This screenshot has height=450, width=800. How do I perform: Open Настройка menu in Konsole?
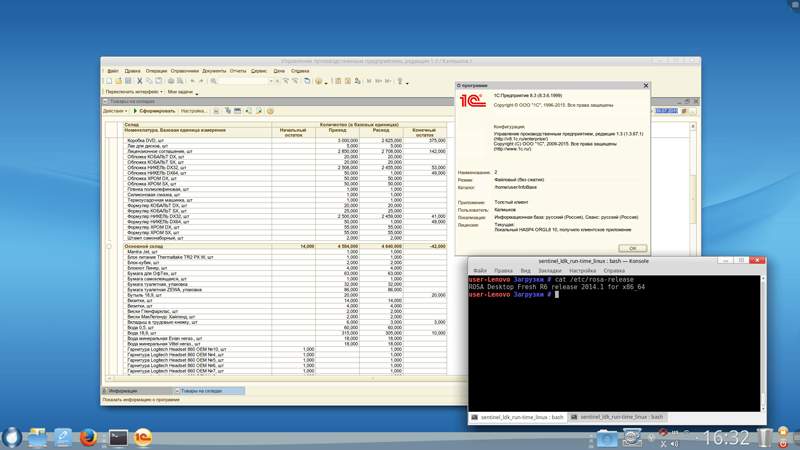click(x=582, y=270)
